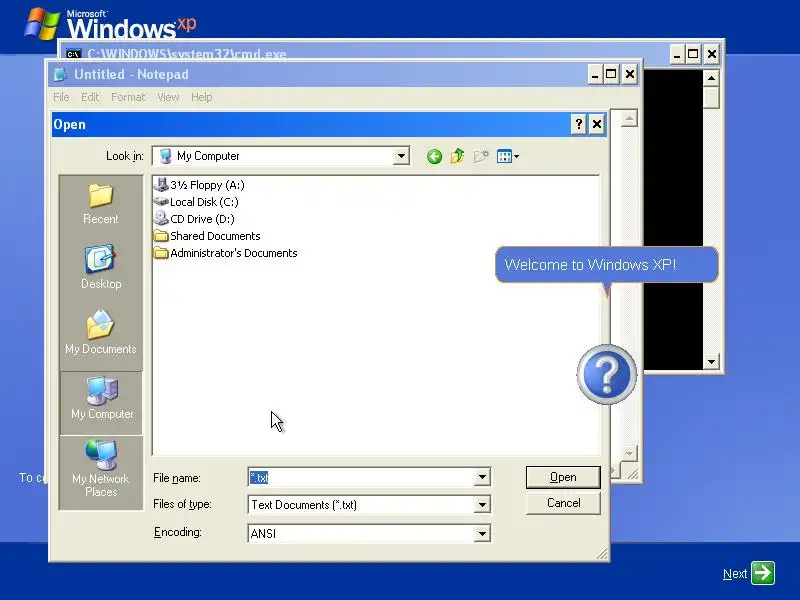Open the Help menu in Notepad
Viewport: 800px width, 600px height.
pyautogui.click(x=202, y=97)
